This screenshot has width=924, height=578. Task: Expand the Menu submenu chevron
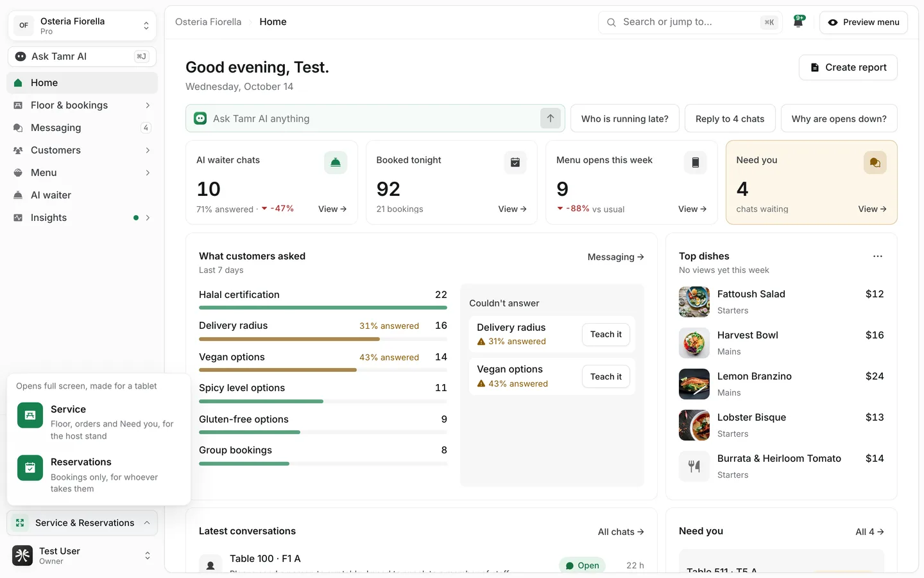coord(148,173)
